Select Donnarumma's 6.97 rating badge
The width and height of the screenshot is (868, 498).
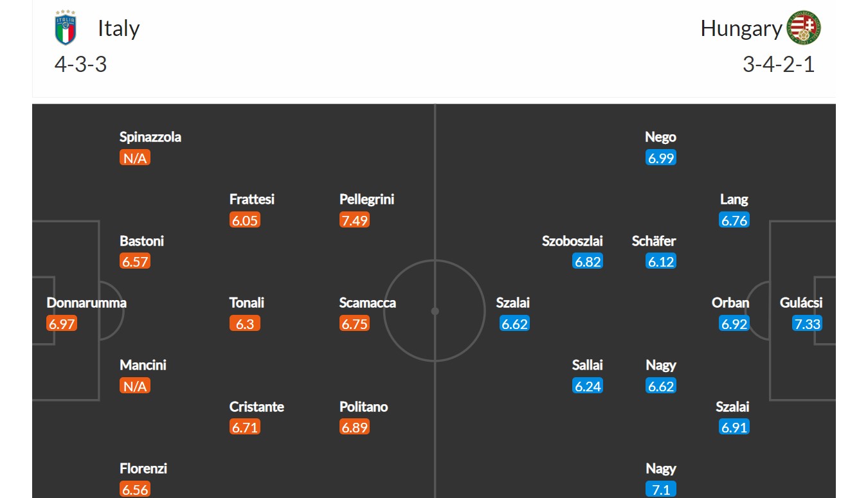point(62,324)
